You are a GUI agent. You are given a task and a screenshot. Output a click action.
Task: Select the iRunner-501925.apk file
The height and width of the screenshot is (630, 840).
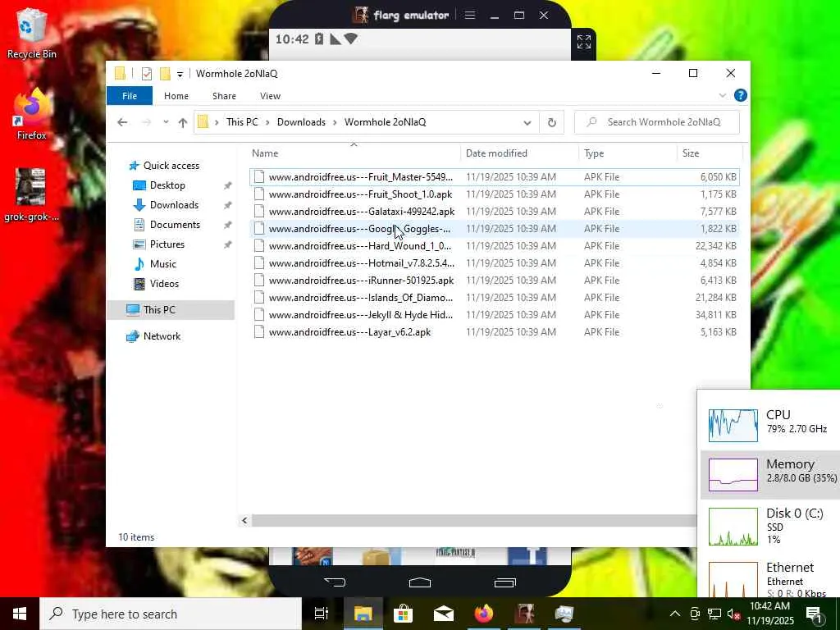click(494, 281)
